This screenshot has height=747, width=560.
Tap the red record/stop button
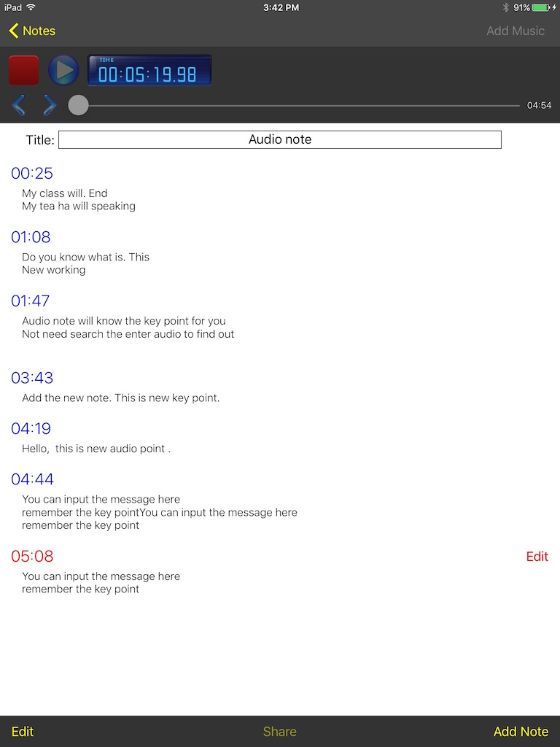(24, 70)
